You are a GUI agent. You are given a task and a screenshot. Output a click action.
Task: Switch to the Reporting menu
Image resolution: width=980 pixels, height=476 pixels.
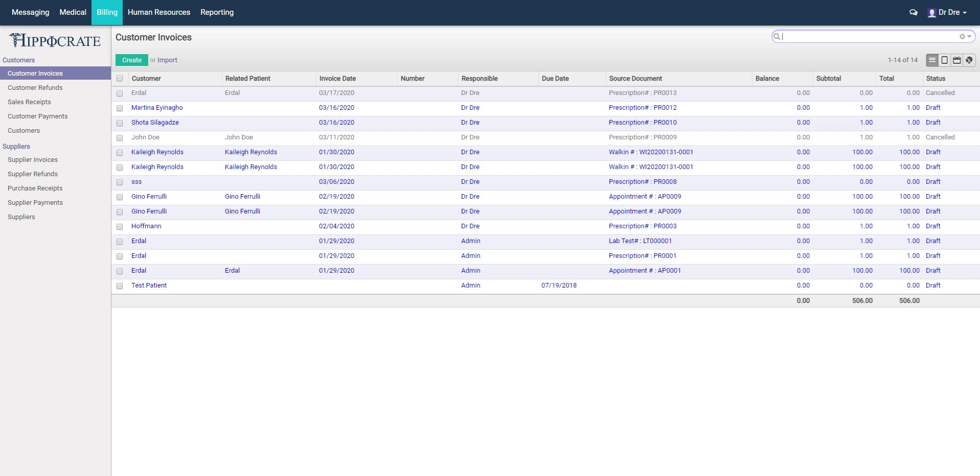pyautogui.click(x=217, y=12)
